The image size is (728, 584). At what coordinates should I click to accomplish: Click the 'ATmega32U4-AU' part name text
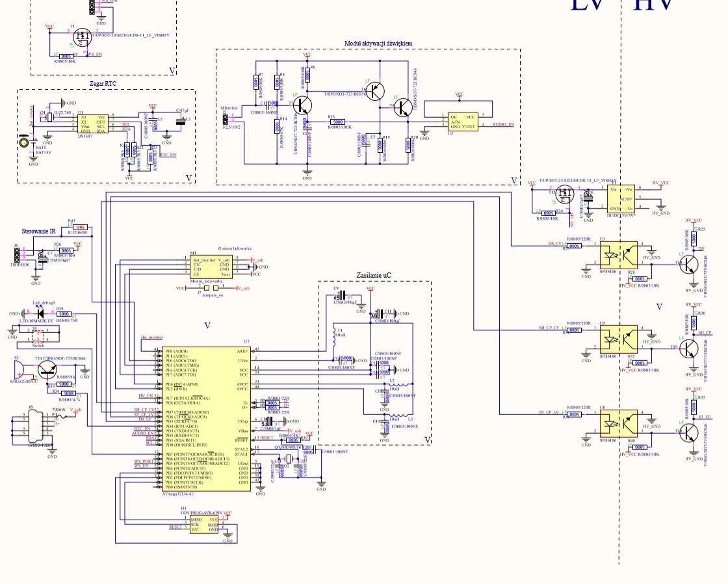pyautogui.click(x=178, y=494)
